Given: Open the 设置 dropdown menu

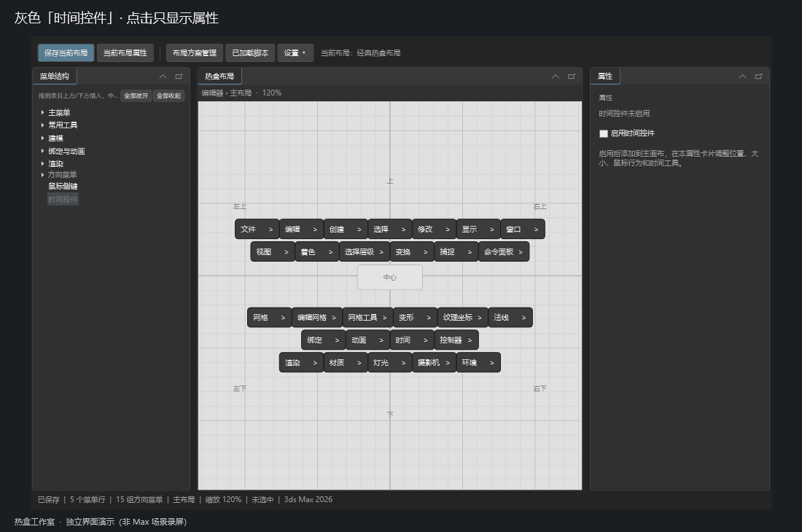Looking at the screenshot, I should pyautogui.click(x=295, y=52).
